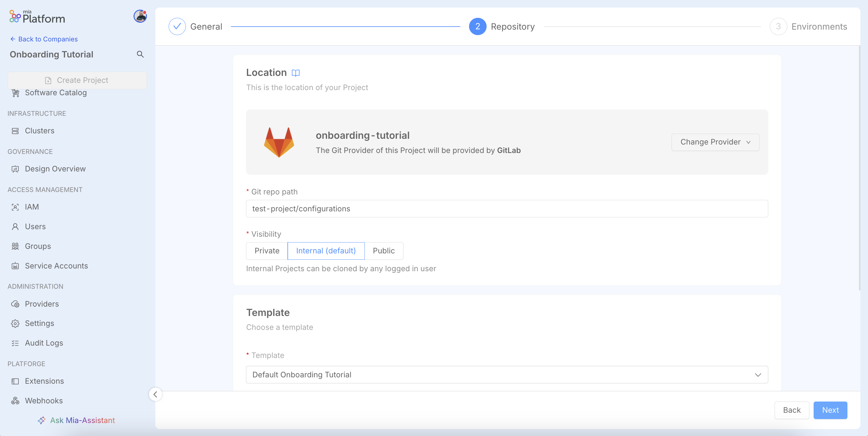Click the Providers icon
The width and height of the screenshot is (868, 436).
[15, 304]
